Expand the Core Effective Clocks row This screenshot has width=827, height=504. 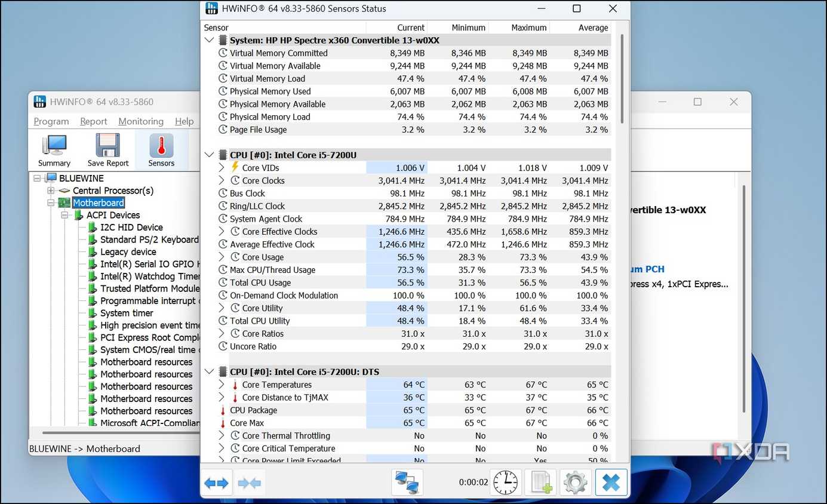(222, 231)
